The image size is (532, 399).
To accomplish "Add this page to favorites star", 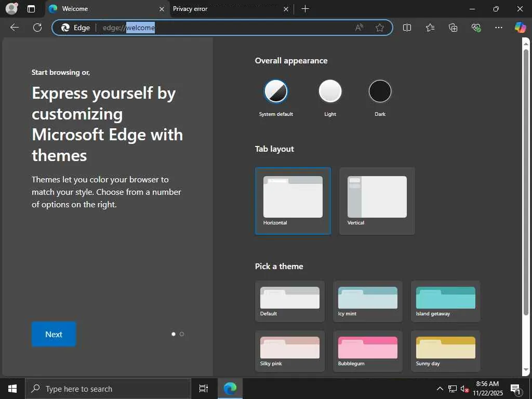I will 380,28.
